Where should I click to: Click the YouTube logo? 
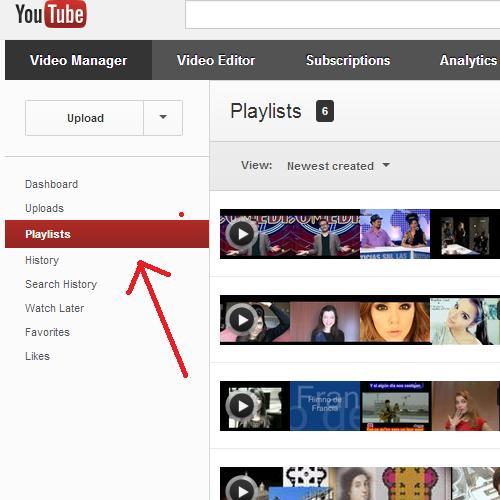(x=51, y=14)
